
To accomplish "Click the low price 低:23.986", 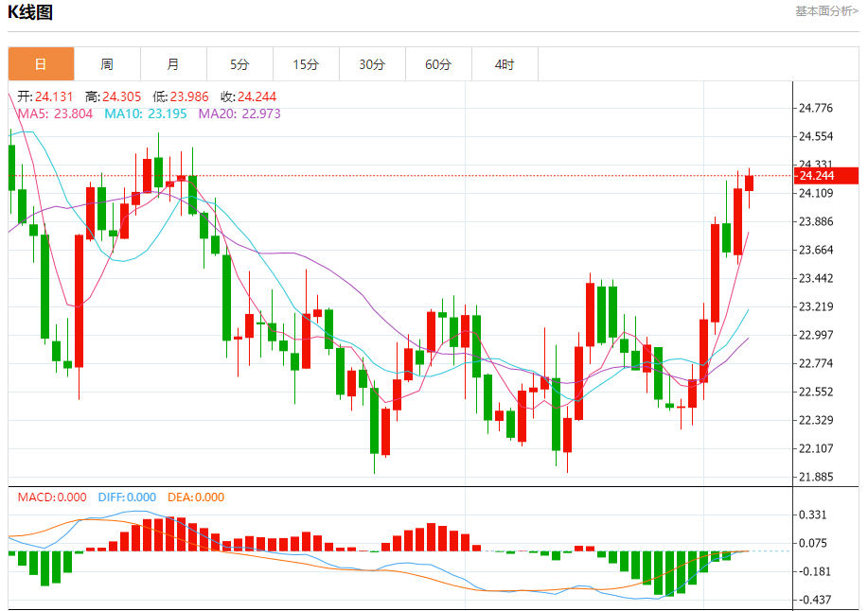I will coord(181,96).
